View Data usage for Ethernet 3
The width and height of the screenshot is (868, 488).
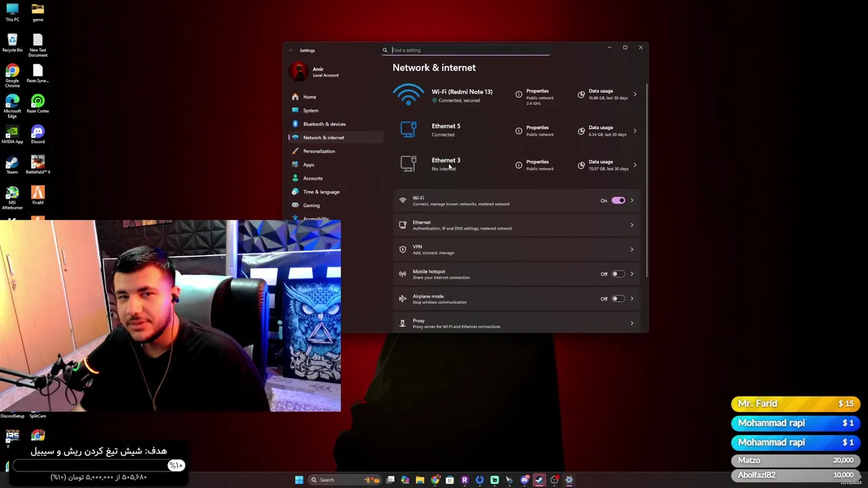point(602,165)
